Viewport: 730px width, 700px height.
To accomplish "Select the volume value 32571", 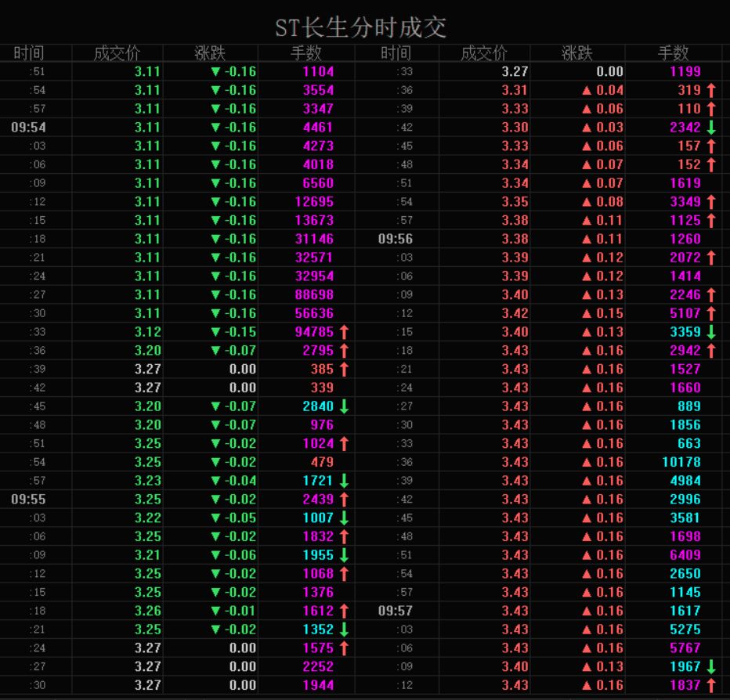I will coord(314,258).
